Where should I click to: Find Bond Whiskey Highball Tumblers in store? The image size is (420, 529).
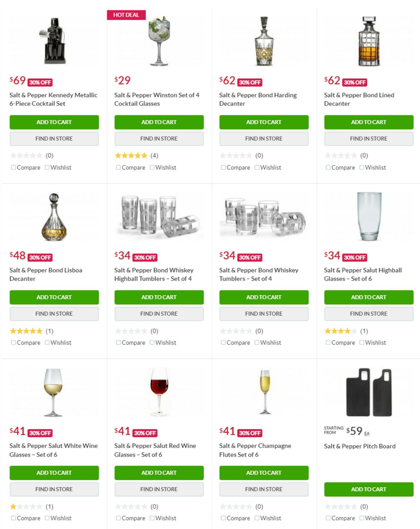click(159, 313)
